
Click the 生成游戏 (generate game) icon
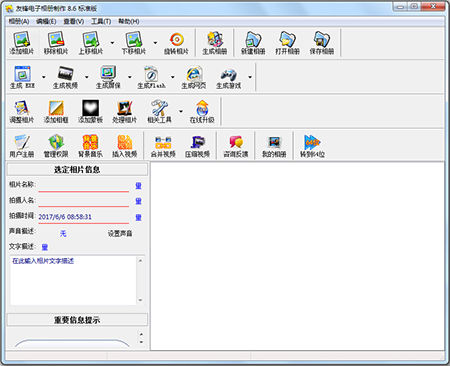click(x=228, y=77)
